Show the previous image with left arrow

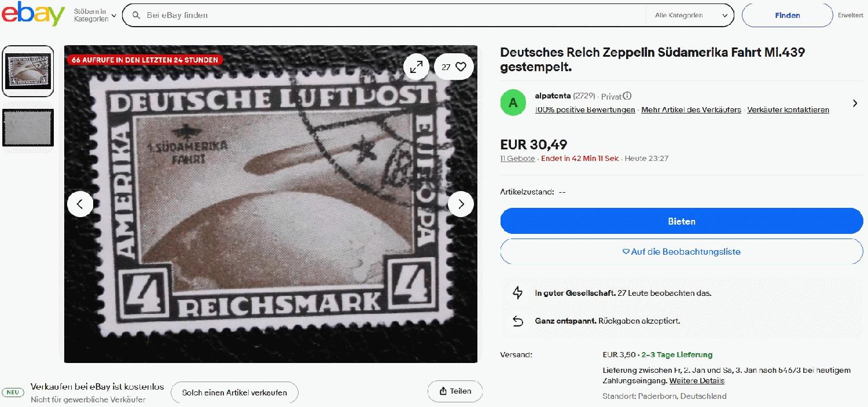(x=80, y=204)
